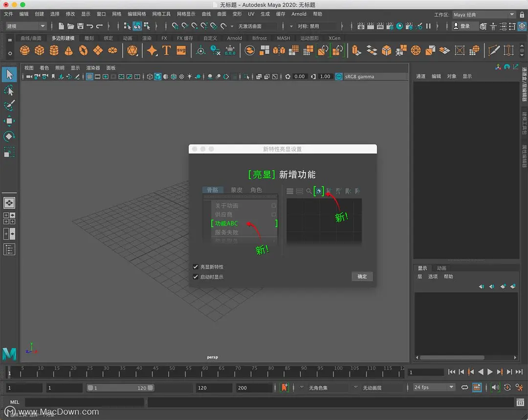Select the Paint selection tool
This screenshot has height=420, width=528.
[x=9, y=106]
